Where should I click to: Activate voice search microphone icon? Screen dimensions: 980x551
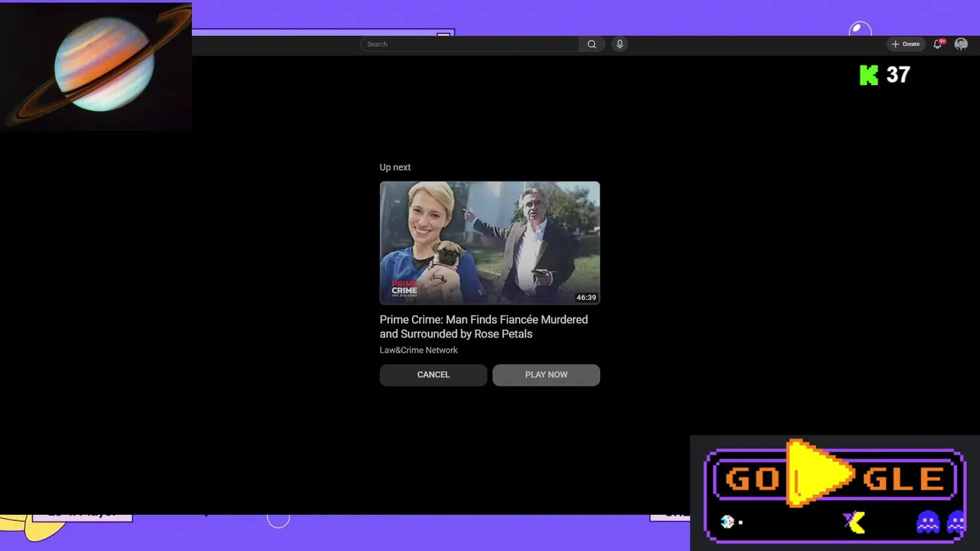(x=620, y=44)
